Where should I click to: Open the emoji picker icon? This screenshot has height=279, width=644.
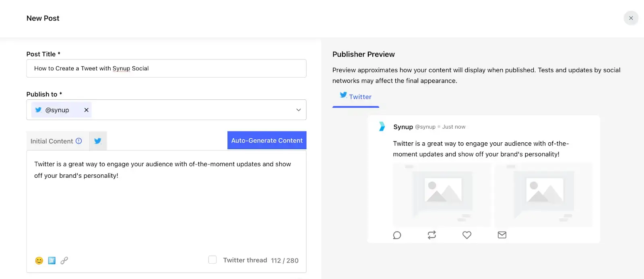pos(39,261)
